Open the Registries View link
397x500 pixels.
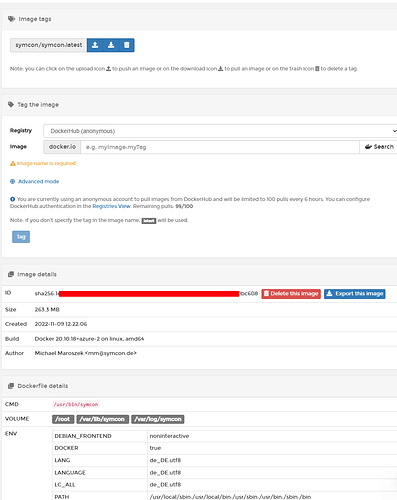[111, 206]
